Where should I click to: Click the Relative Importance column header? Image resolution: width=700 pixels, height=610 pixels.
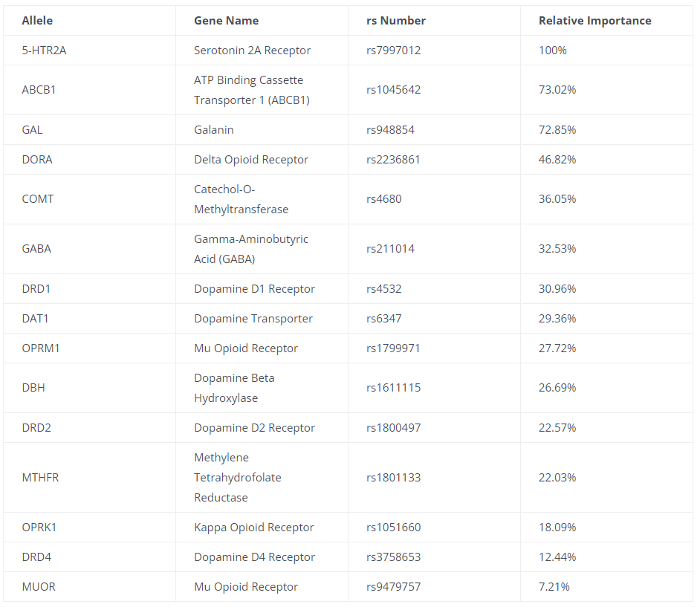(594, 21)
